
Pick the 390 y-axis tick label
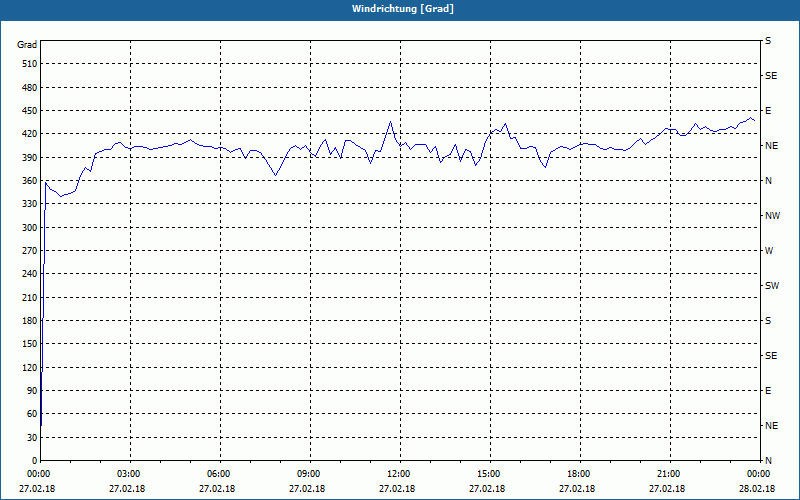point(29,158)
